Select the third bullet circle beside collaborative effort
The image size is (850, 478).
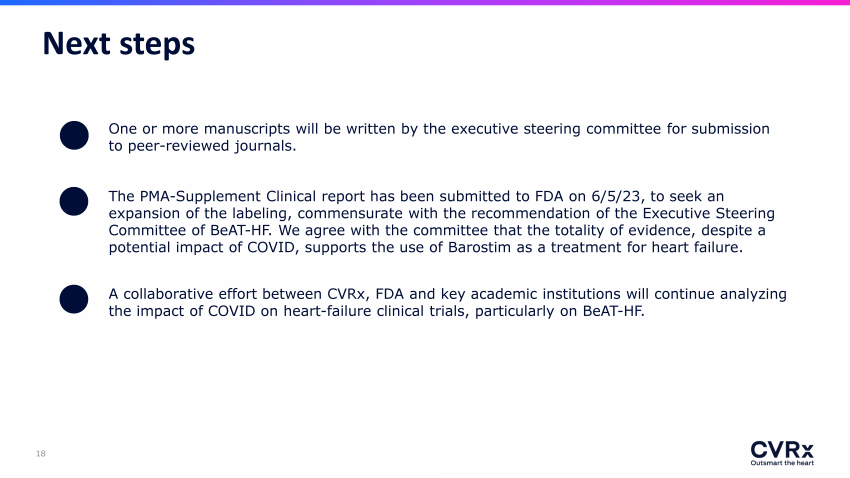tap(74, 299)
